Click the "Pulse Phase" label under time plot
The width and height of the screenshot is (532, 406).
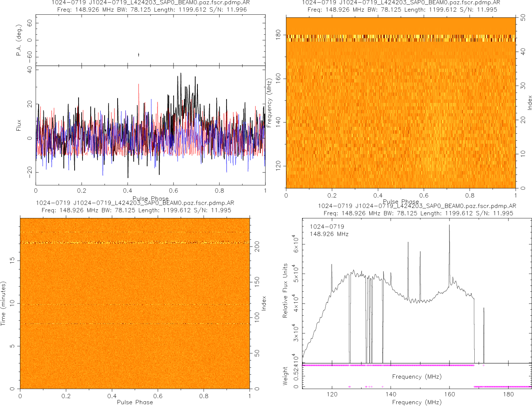pos(135,402)
